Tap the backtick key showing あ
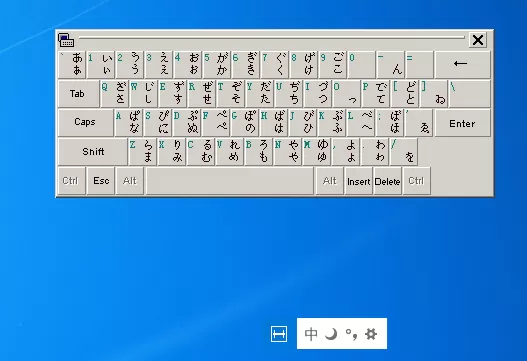Image resolution: width=527 pixels, height=361 pixels. (x=72, y=65)
